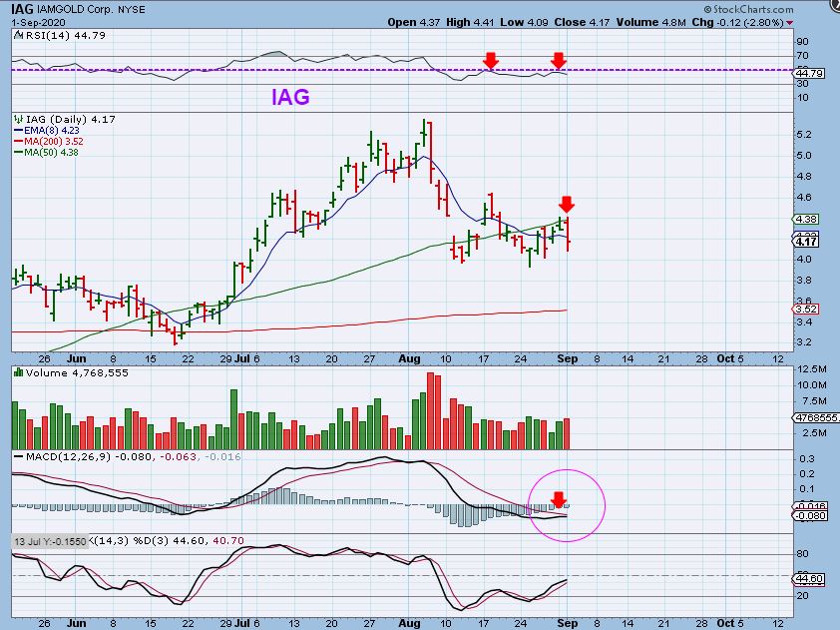Click the Chg -0.12 (-2.80%) value
Image resolution: width=840 pixels, height=630 pixels.
737,23
